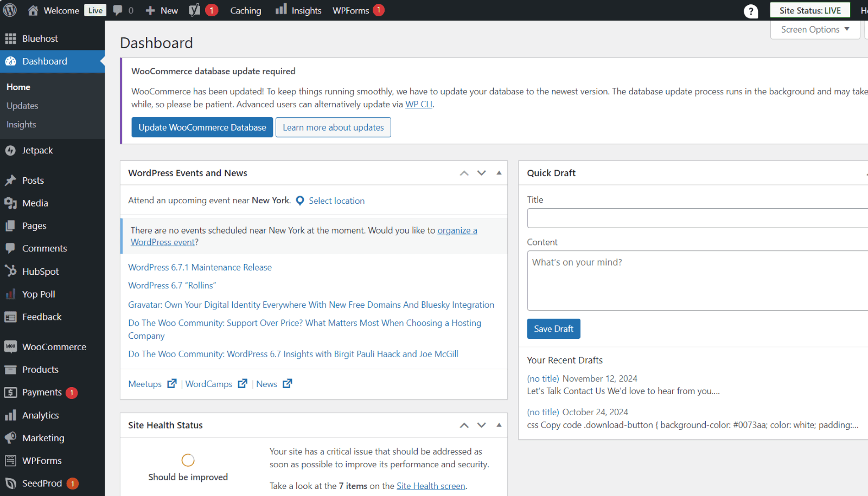The image size is (868, 496).
Task: Click the WordPress logo in the admin bar
Action: tap(10, 10)
